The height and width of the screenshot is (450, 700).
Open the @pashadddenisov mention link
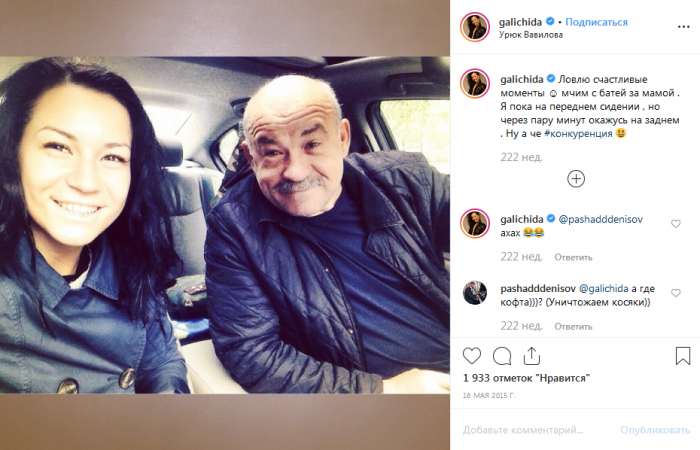(x=600, y=219)
